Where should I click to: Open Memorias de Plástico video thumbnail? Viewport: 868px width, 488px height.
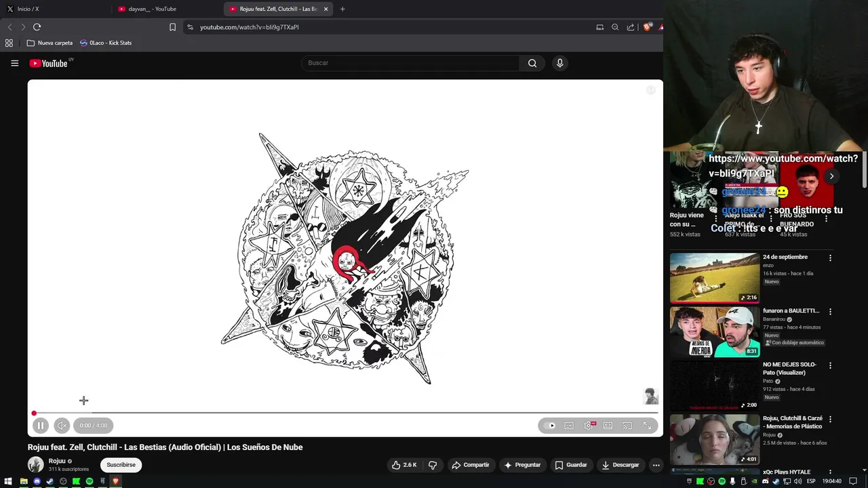[x=715, y=439]
